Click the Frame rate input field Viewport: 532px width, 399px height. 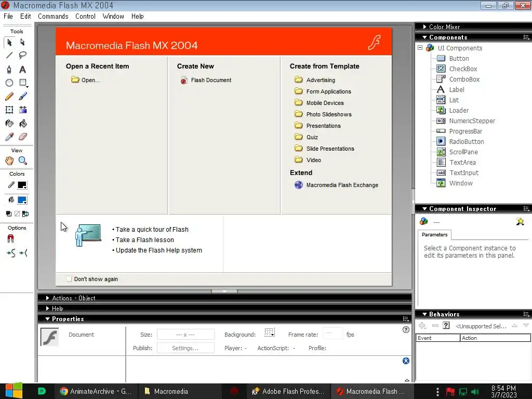coord(332,334)
